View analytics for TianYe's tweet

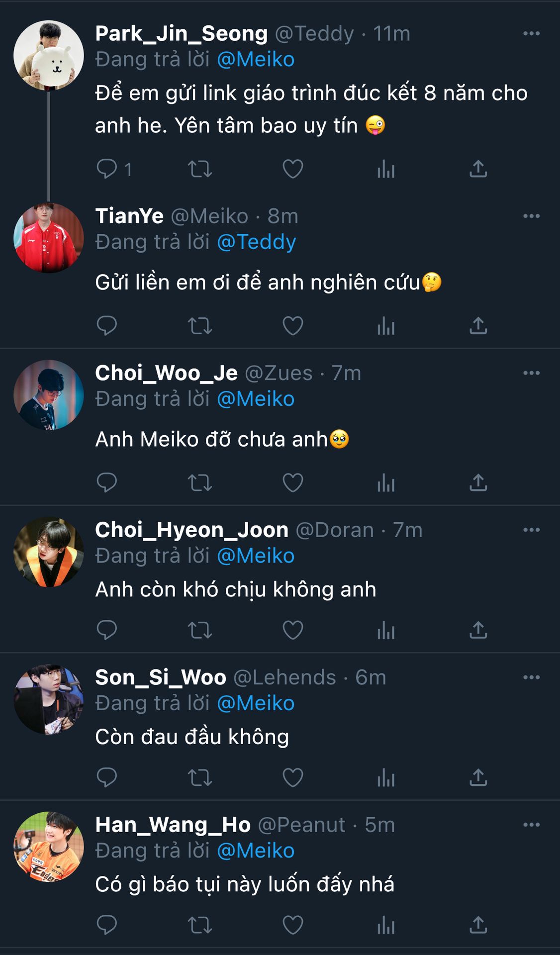(386, 326)
